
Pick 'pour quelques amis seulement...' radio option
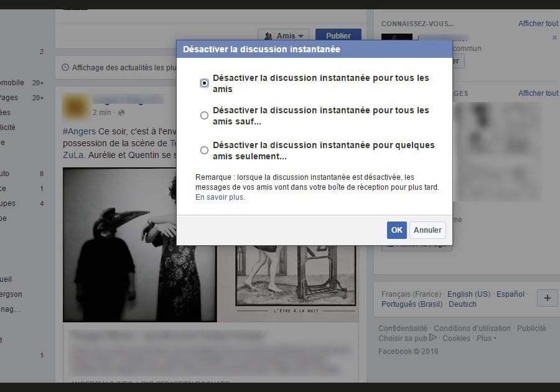point(204,150)
